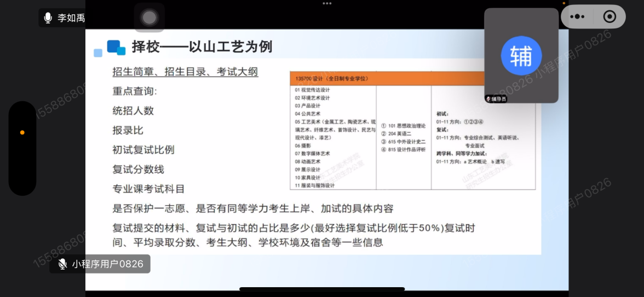Tap the slide title 择校——以山工艺为例
This screenshot has width=644, height=297.
click(x=202, y=47)
